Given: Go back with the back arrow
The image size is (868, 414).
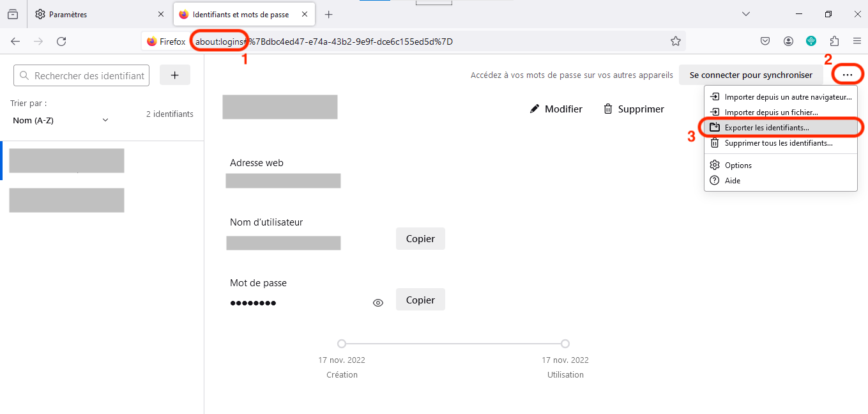Looking at the screenshot, I should (x=15, y=42).
